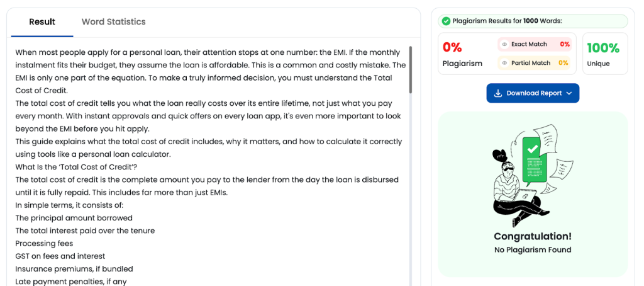Click the green 100% Unique score

coord(603,48)
